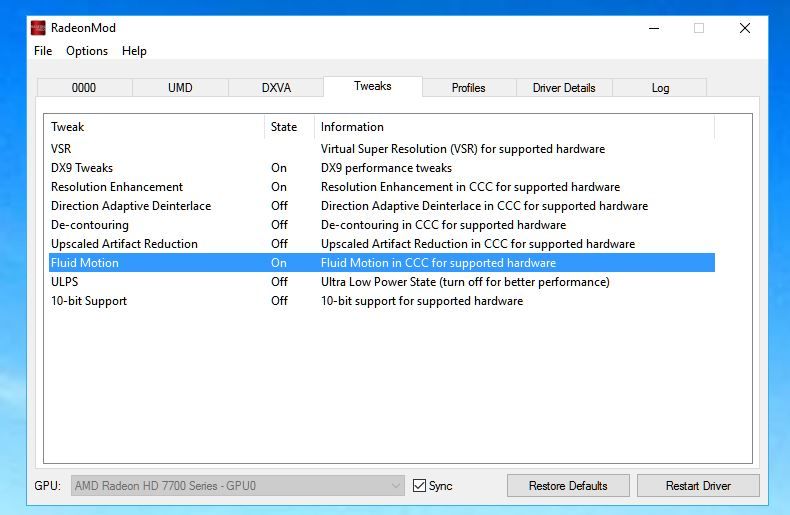Switch to the UMD tab
Screen dimensions: 790x515
pyautogui.click(x=180, y=88)
